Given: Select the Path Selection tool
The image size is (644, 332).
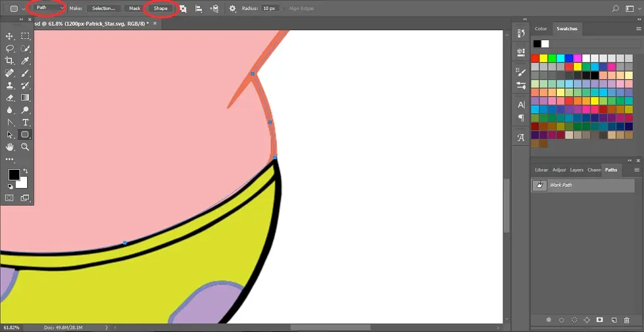Looking at the screenshot, I should click(x=10, y=135).
